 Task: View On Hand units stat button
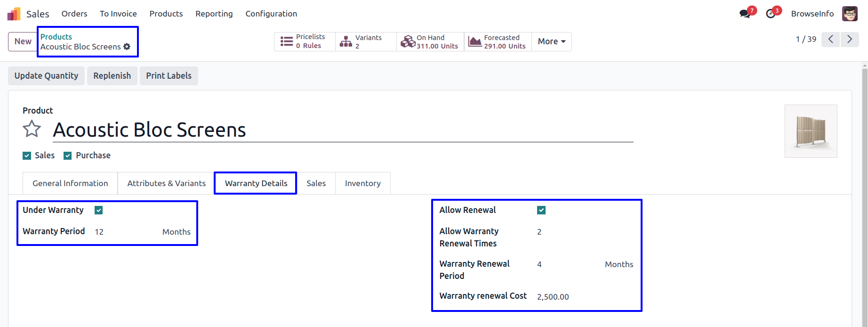point(430,41)
